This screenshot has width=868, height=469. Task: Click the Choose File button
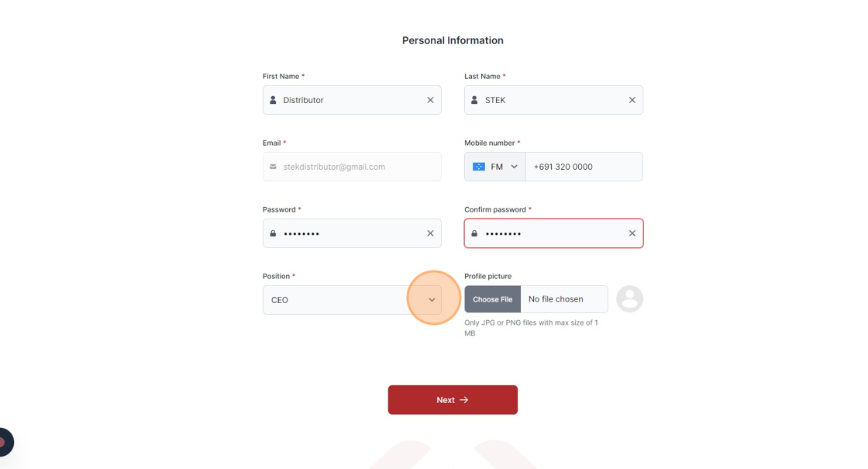[x=493, y=299]
